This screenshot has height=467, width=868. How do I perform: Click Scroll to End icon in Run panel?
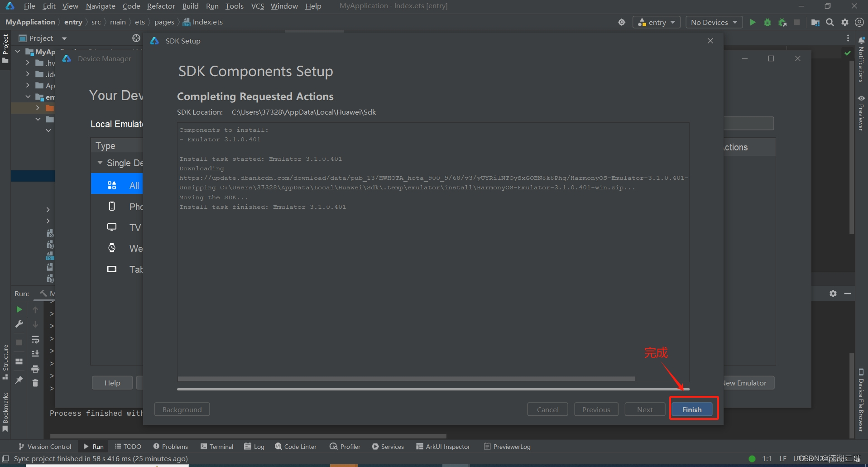point(35,353)
